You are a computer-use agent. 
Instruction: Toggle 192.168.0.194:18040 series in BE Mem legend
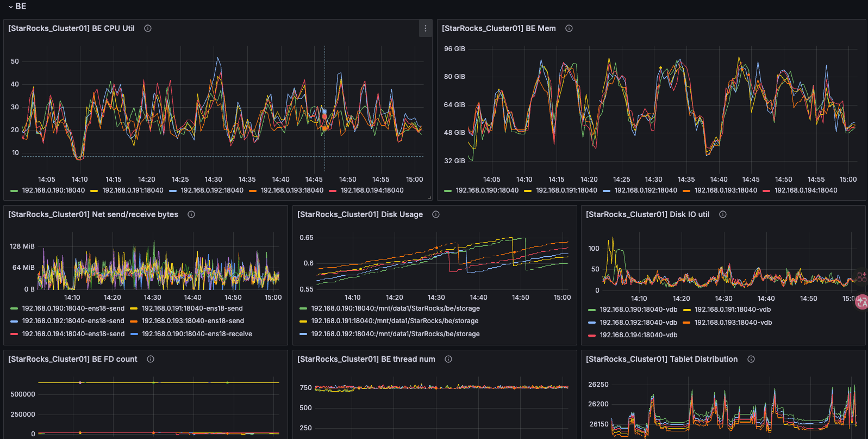coord(805,190)
